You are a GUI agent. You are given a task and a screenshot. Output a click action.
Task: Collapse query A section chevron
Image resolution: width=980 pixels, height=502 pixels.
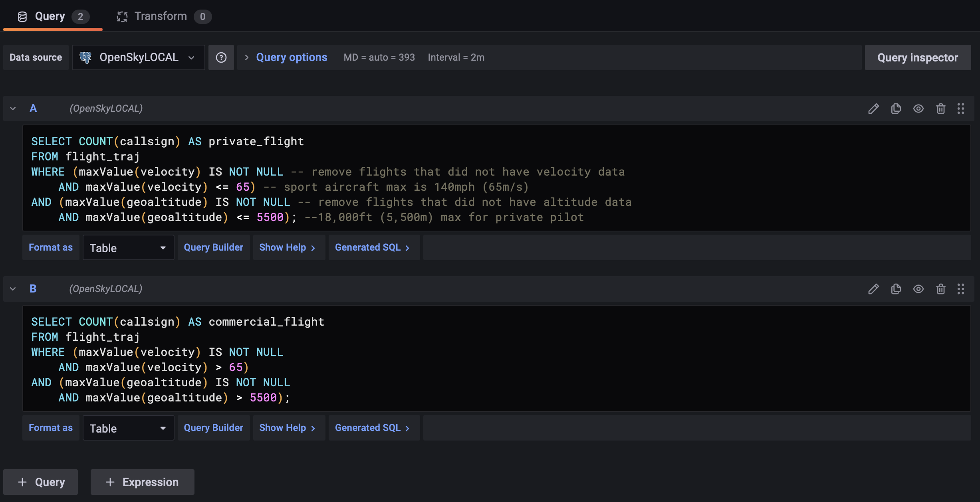13,108
